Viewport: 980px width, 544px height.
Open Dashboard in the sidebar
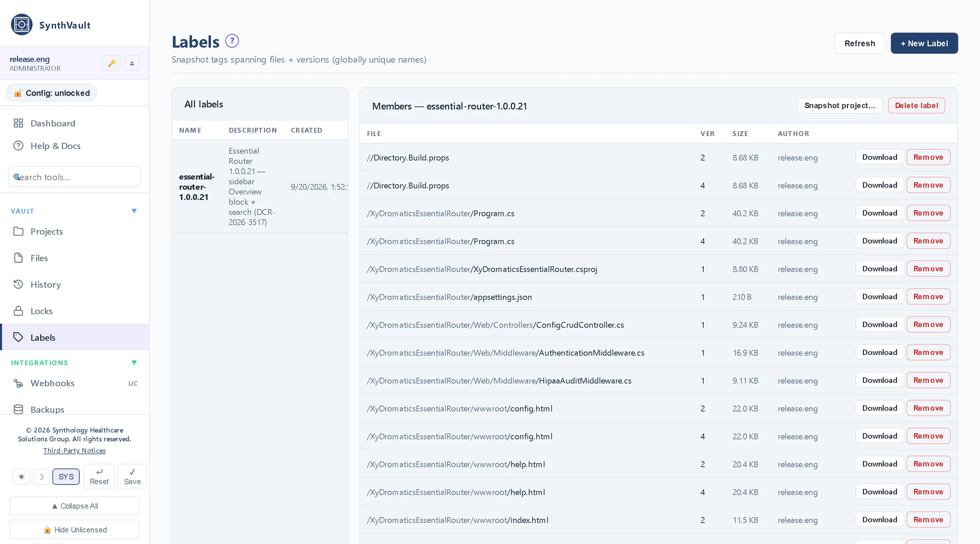(x=75, y=123)
